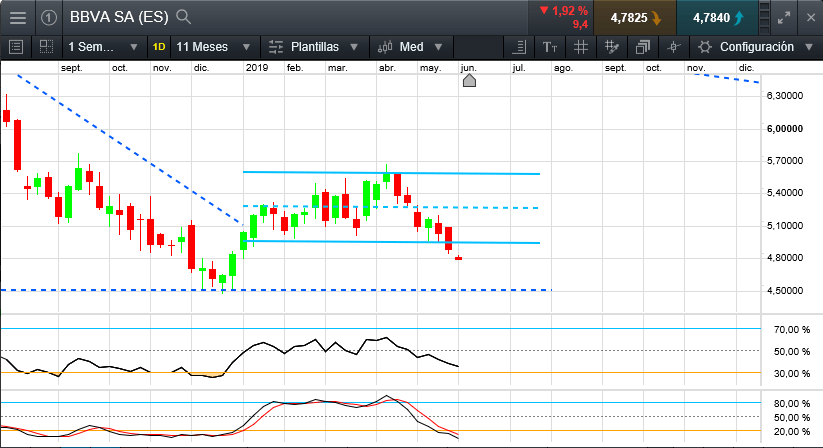
Task: Click the 20,00 % stochastic level label
Action: tap(792, 432)
